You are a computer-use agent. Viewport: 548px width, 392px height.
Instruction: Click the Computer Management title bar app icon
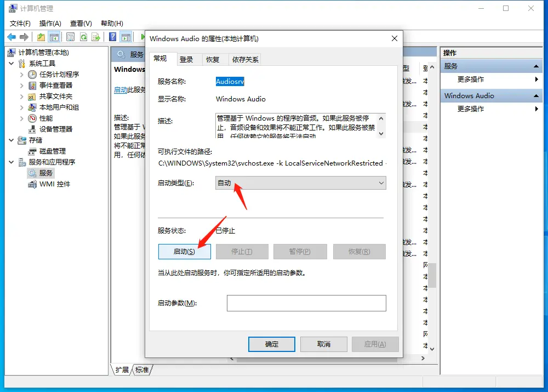pos(13,8)
